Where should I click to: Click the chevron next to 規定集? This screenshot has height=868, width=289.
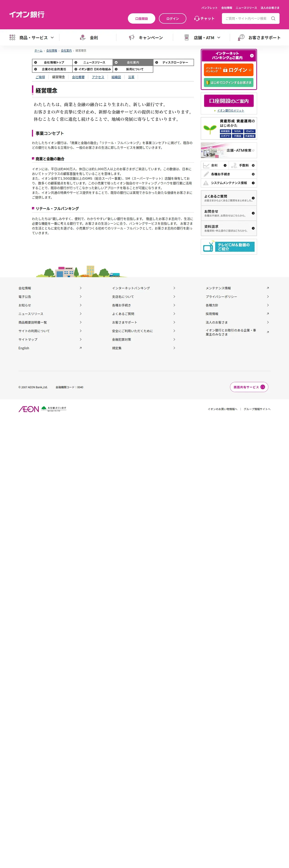click(174, 348)
